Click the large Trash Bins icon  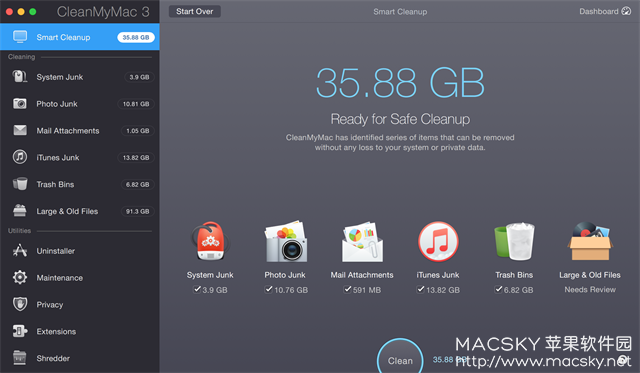click(514, 242)
